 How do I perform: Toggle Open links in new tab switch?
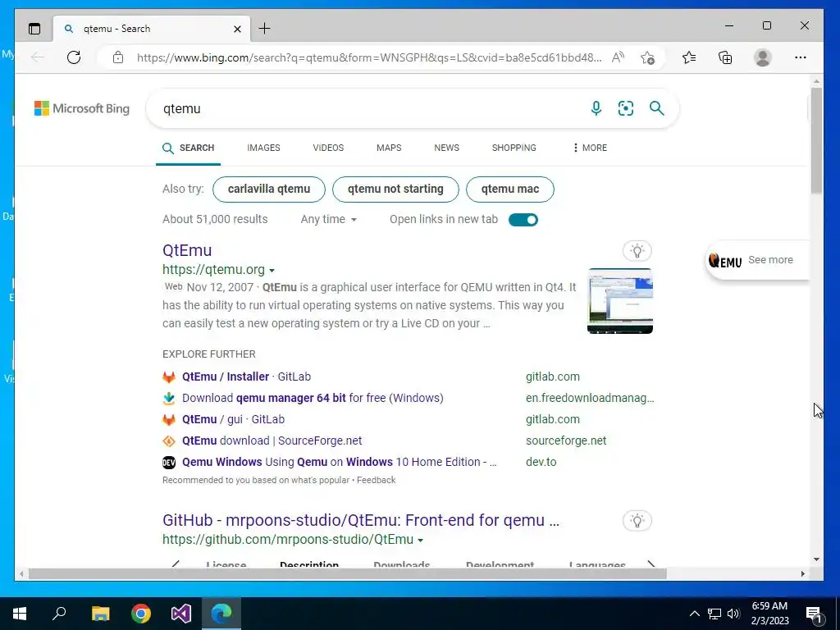523,220
